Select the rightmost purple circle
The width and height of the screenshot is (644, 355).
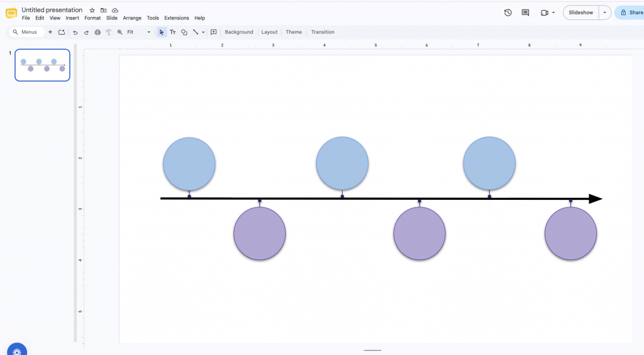pyautogui.click(x=570, y=234)
